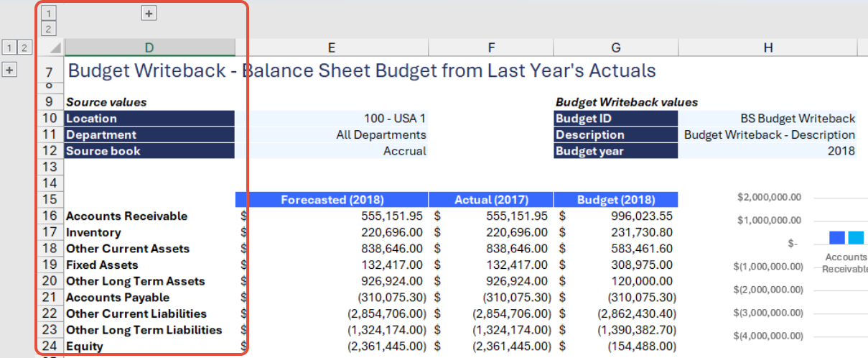Click the 'Other Long Term Liabilities' label
The image size is (868, 358).
pyautogui.click(x=144, y=330)
